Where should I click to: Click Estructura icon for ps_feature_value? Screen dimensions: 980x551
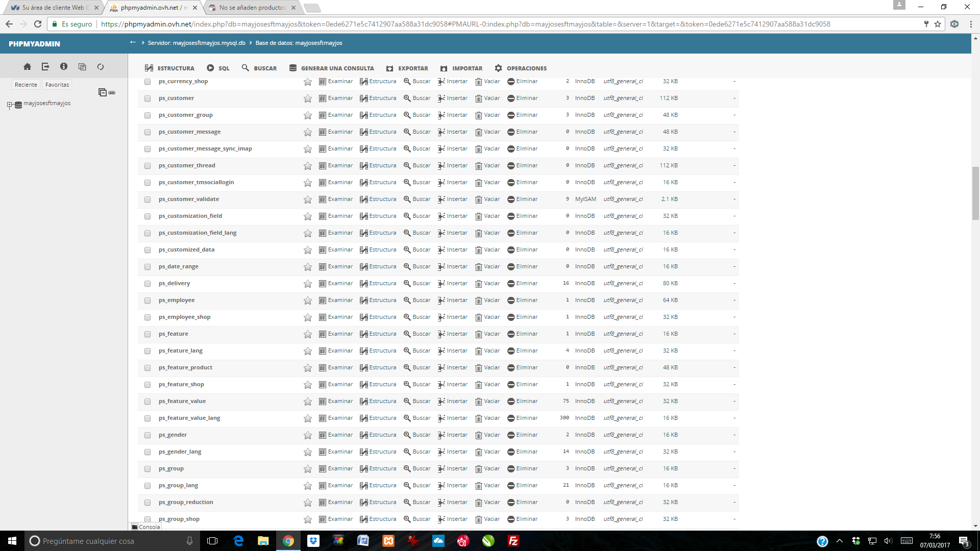click(x=364, y=402)
